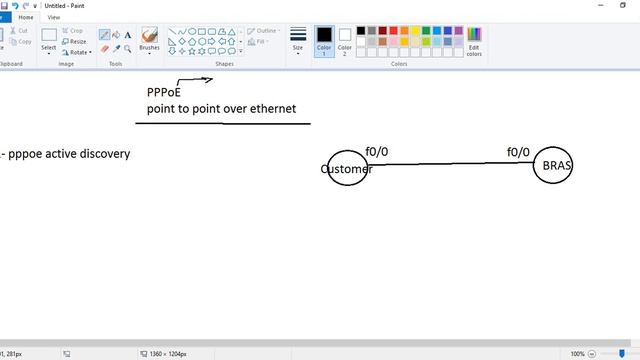640x360 pixels.
Task: Click the 100% zoom level text
Action: 577,354
